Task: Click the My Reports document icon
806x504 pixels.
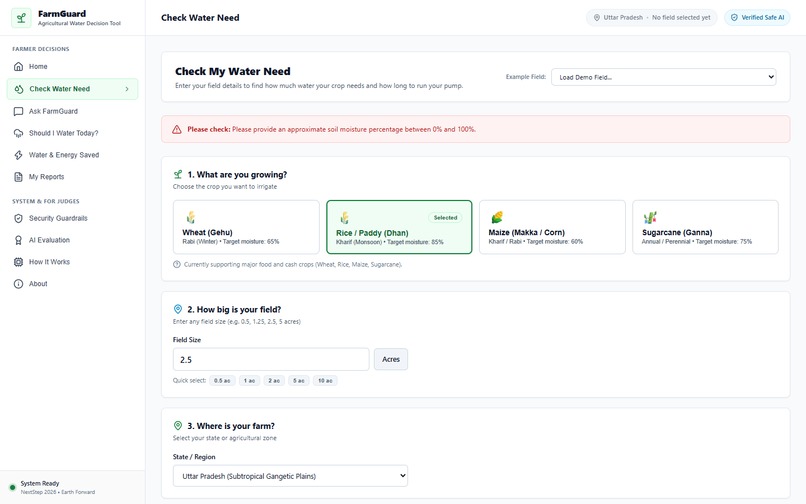Action: [x=19, y=177]
